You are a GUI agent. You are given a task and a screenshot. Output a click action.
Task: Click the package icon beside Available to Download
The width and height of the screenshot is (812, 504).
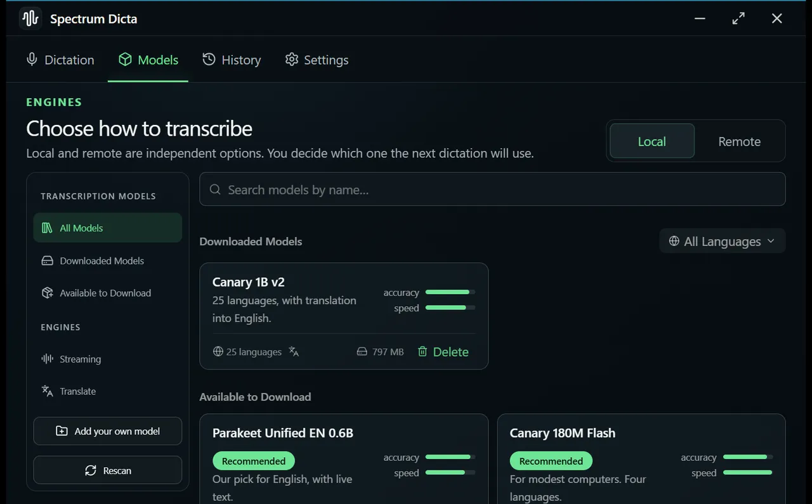click(x=47, y=293)
